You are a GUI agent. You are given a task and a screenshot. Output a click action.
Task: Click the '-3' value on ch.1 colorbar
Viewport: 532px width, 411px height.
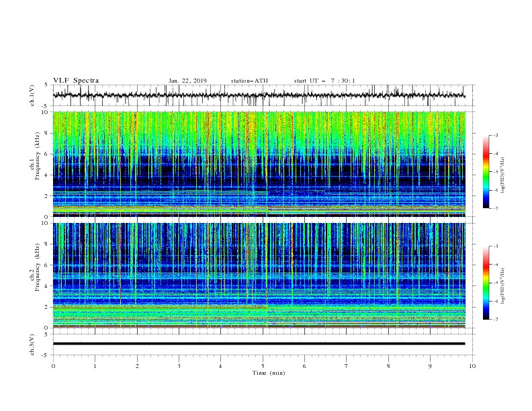tap(495, 135)
